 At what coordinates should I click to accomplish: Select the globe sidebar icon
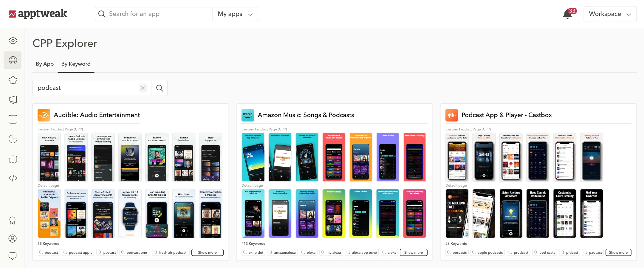[13, 60]
